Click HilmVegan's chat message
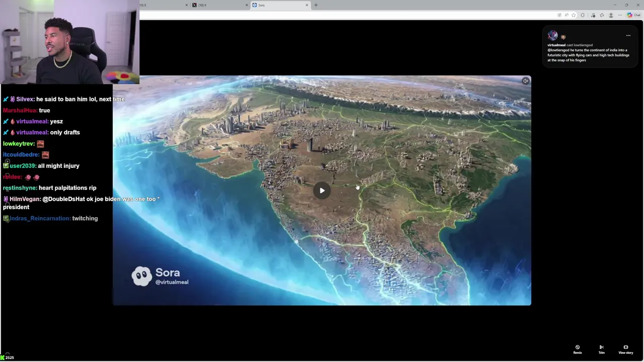The image size is (644, 362). (x=82, y=203)
